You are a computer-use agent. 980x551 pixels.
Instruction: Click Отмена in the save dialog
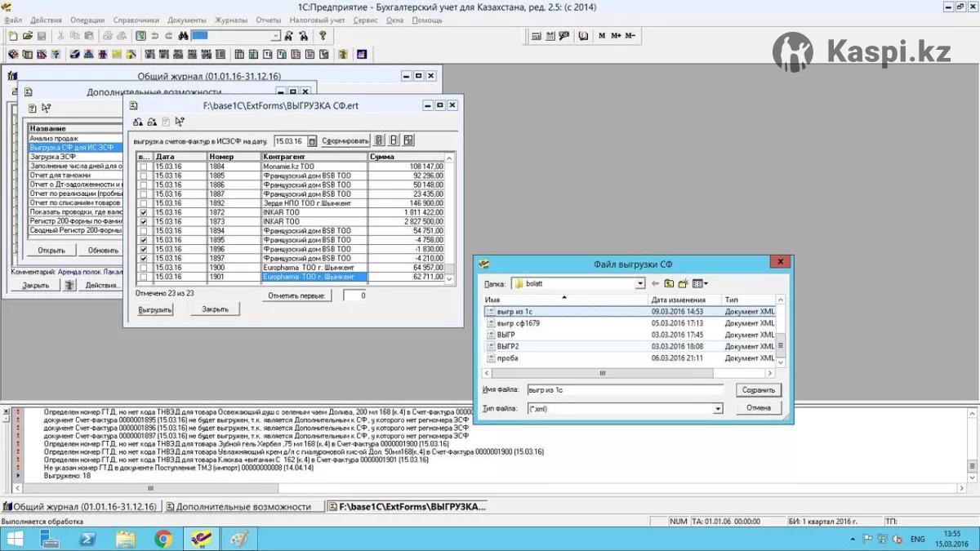(759, 407)
